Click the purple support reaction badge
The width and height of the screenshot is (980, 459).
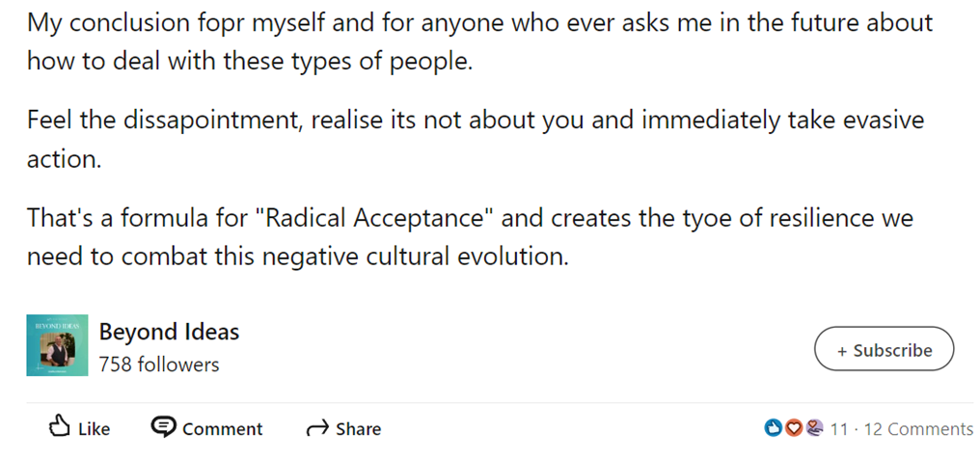click(813, 428)
